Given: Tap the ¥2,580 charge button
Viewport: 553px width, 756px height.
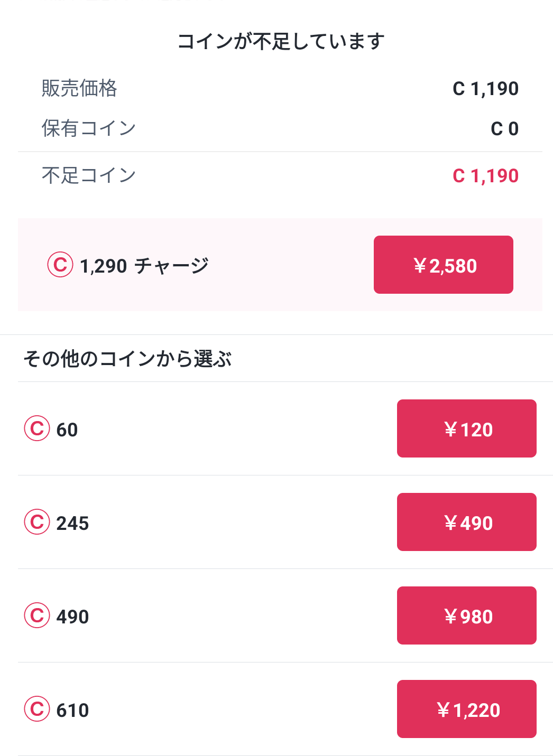Looking at the screenshot, I should coord(443,265).
